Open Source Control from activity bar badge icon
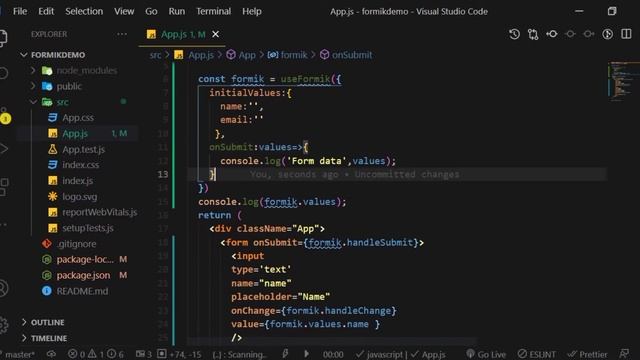 coord(5,118)
